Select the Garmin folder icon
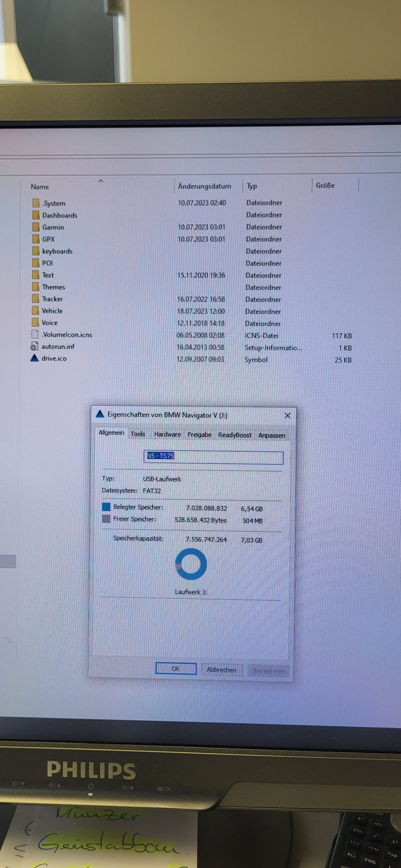401x868 pixels. [x=36, y=227]
